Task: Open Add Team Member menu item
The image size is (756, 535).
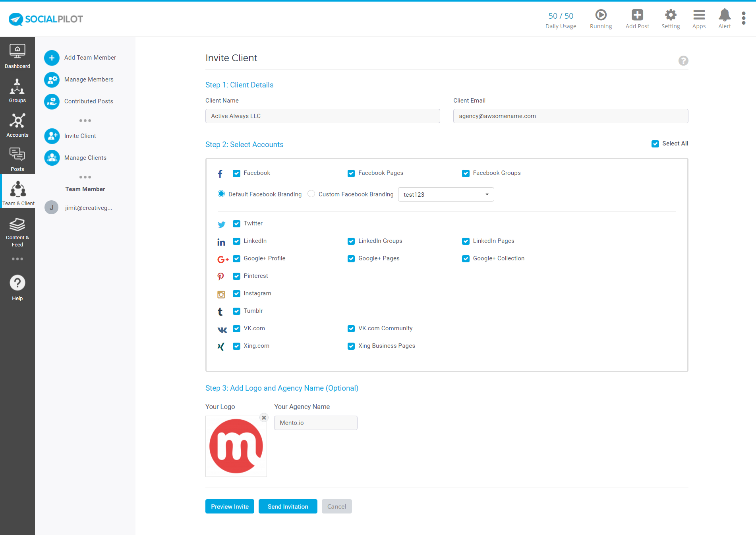Action: [90, 58]
